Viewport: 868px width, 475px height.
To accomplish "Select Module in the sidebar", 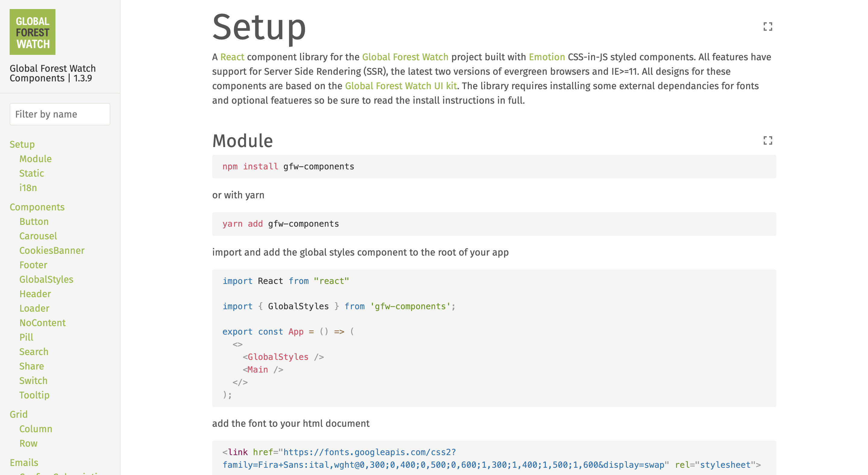I will [35, 159].
